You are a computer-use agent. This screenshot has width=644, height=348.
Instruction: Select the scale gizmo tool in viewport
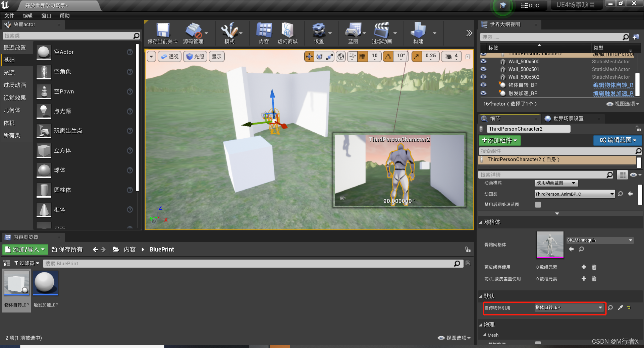tap(330, 57)
